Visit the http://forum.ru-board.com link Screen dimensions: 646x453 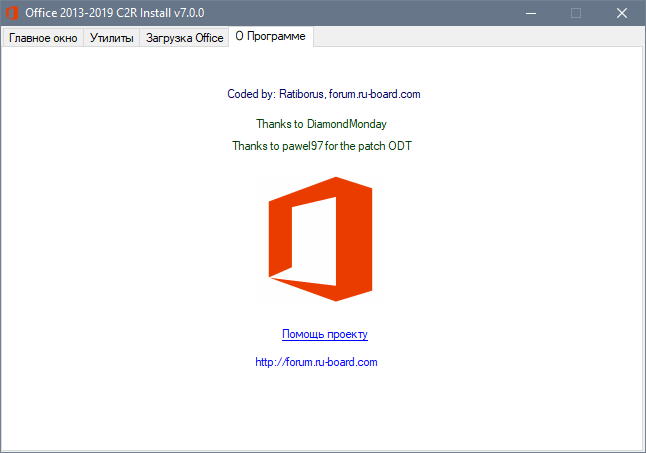[x=316, y=362]
